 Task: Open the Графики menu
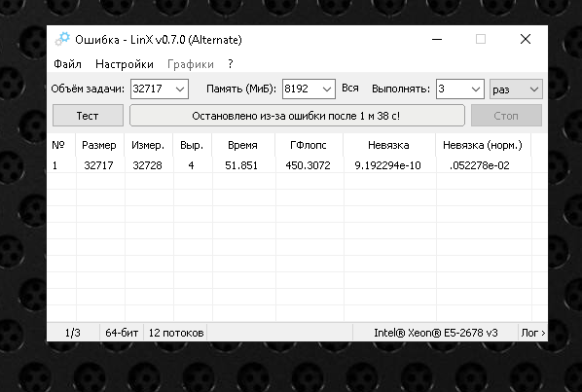coord(191,64)
